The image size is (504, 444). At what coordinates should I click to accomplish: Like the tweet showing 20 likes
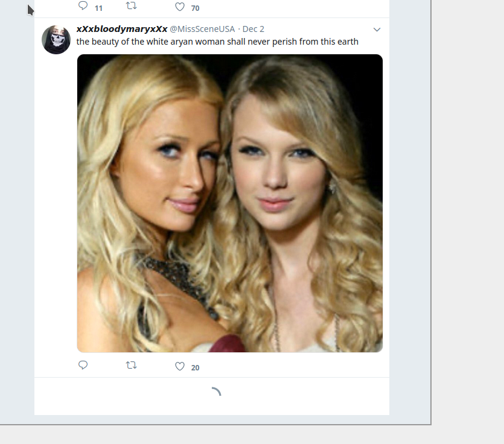(180, 366)
